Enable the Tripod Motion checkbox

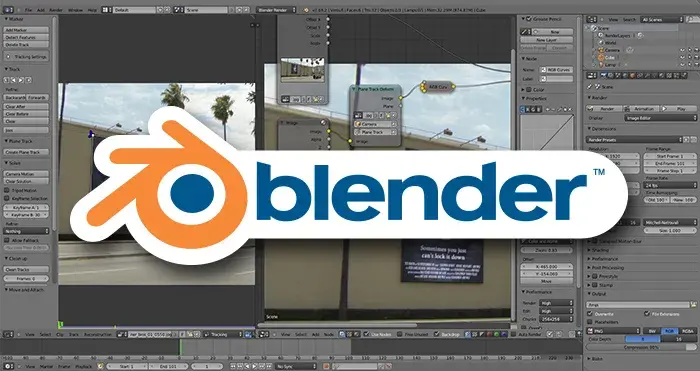pos(7,190)
